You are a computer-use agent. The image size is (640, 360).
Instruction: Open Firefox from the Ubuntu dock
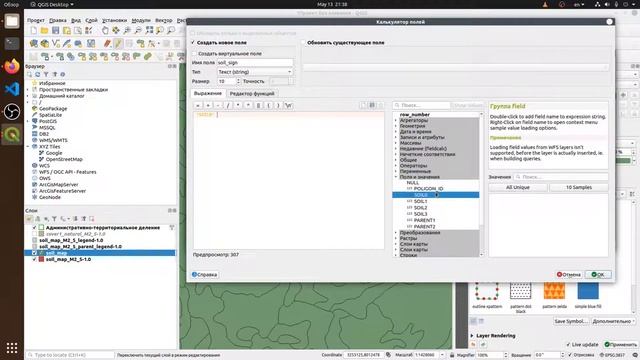[x=12, y=66]
